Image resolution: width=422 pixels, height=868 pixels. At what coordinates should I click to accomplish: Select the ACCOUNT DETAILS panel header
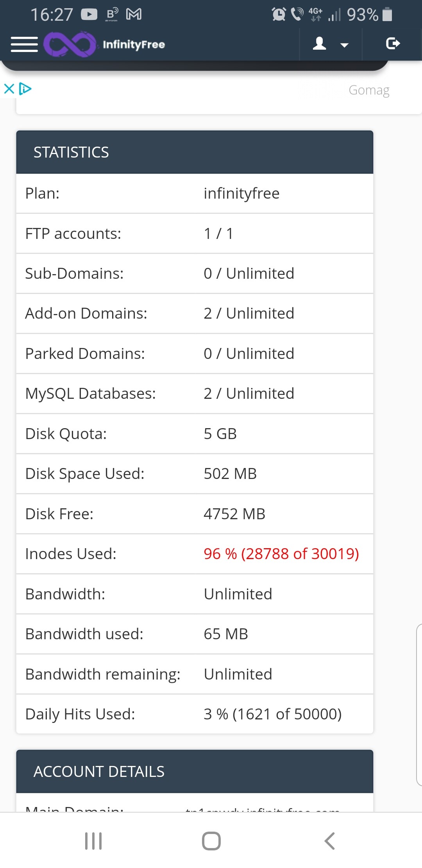tap(195, 771)
